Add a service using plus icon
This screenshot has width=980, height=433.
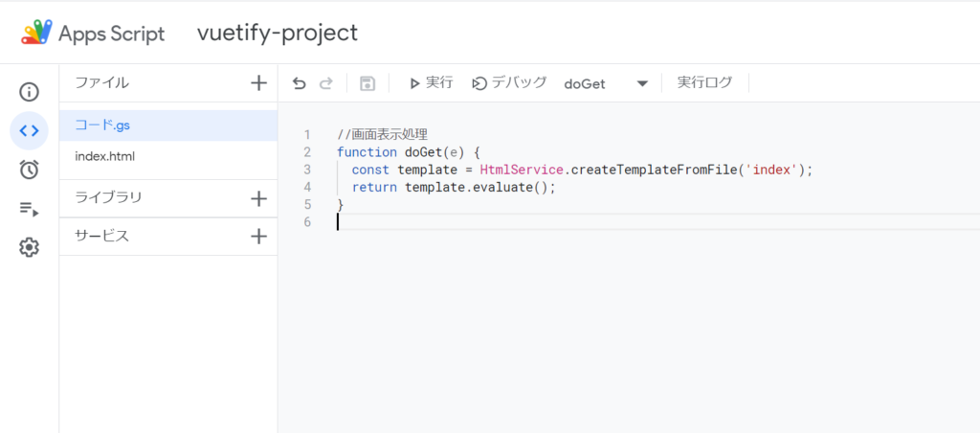[x=258, y=236]
